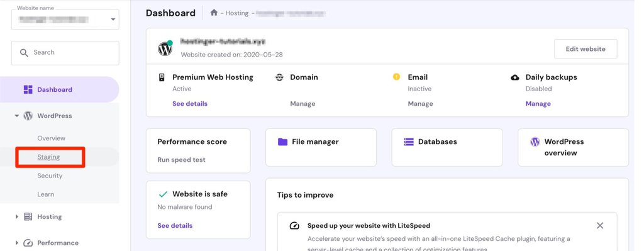The width and height of the screenshot is (644, 251).
Task: Focus the sidebar Search field
Action: tap(65, 53)
